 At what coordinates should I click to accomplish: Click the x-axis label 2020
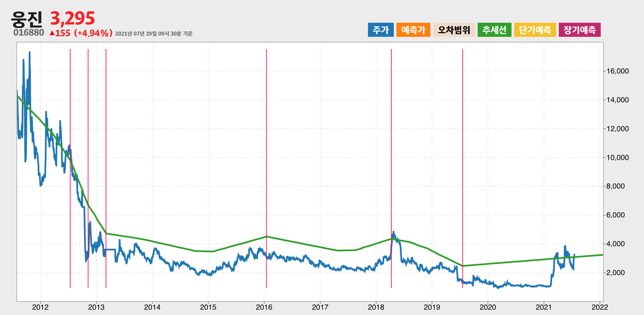[488, 307]
